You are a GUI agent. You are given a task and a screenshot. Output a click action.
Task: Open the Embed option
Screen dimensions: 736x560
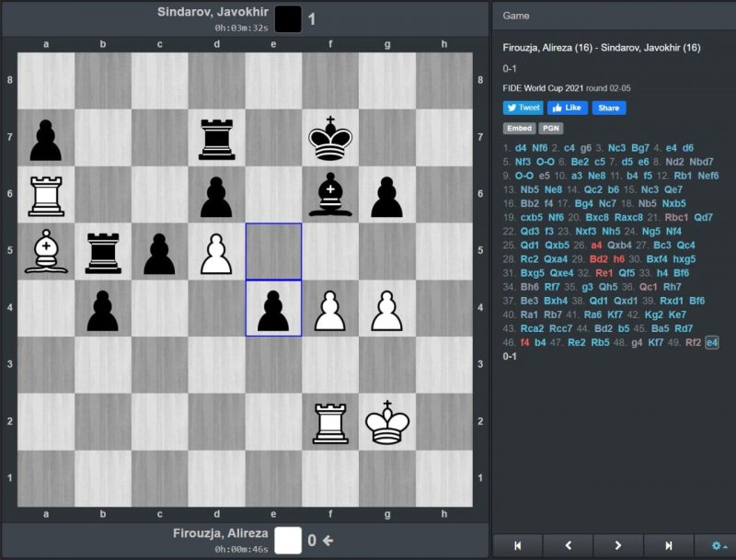pos(519,129)
